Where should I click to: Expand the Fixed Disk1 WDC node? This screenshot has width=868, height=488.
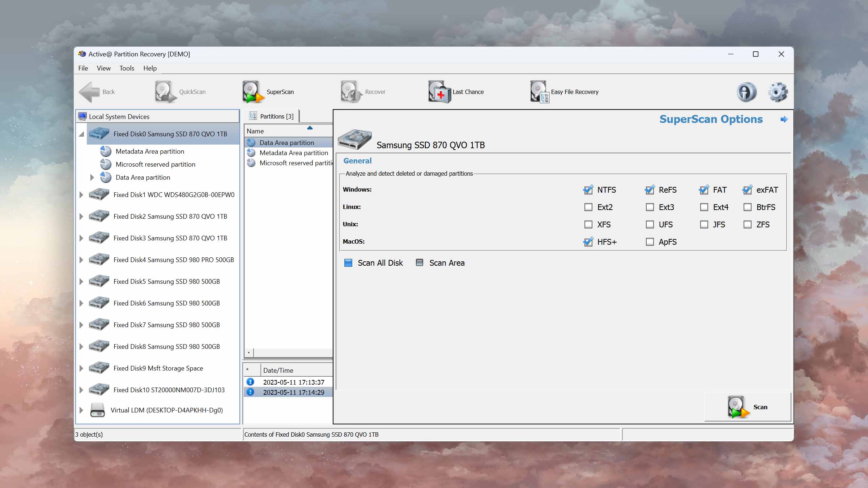tap(81, 194)
